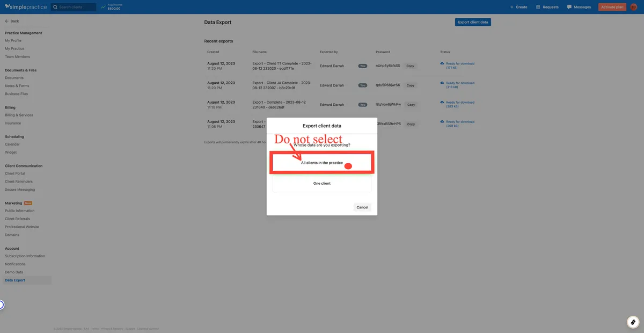Screen dimensions: 644x333
Task: Open Client Portal settings
Action: [x=15, y=173]
